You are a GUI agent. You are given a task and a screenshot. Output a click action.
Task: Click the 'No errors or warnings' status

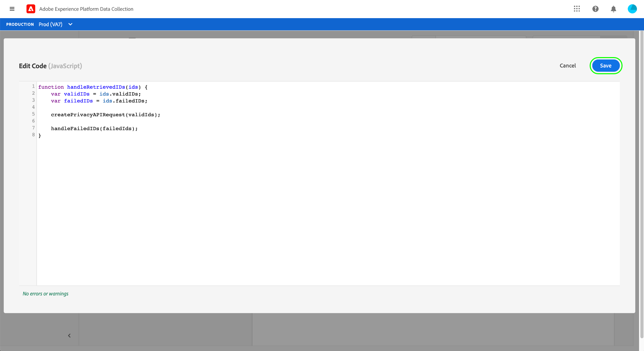click(x=46, y=294)
